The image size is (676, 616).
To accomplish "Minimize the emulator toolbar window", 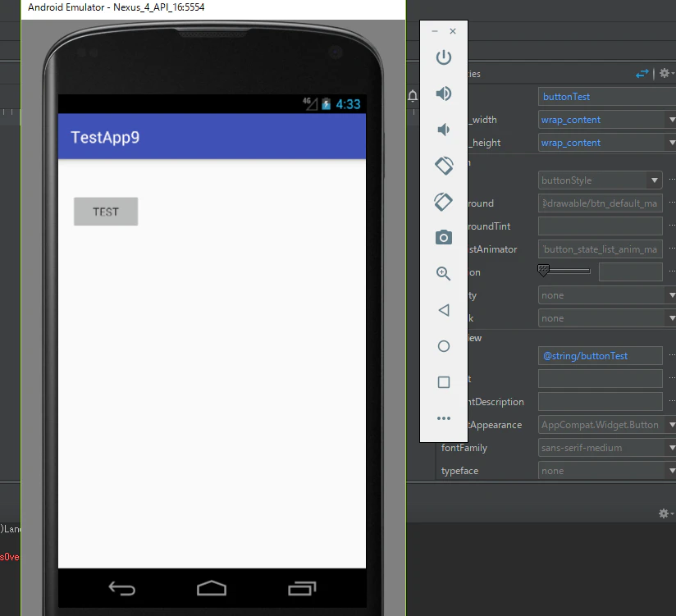I will tap(435, 31).
